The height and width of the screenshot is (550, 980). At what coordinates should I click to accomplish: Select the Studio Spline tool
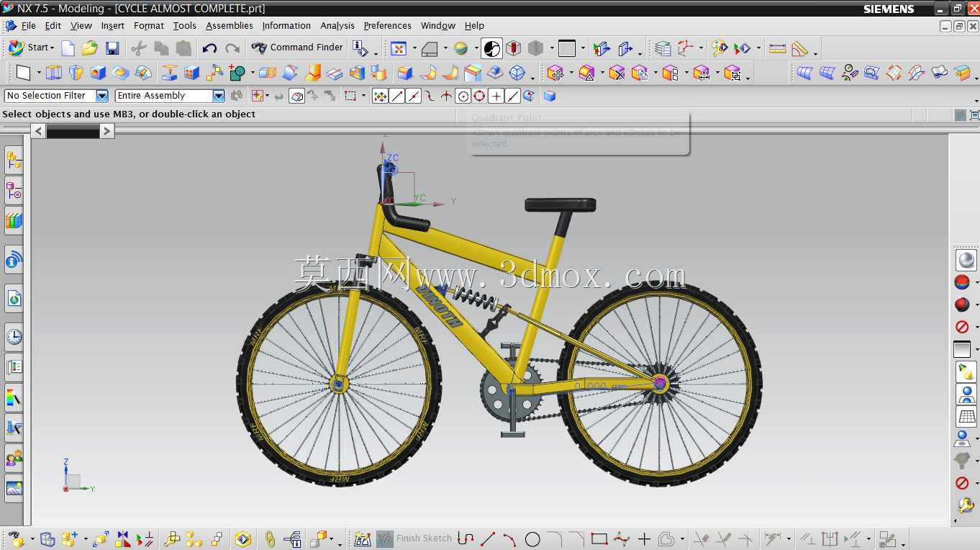(x=622, y=538)
